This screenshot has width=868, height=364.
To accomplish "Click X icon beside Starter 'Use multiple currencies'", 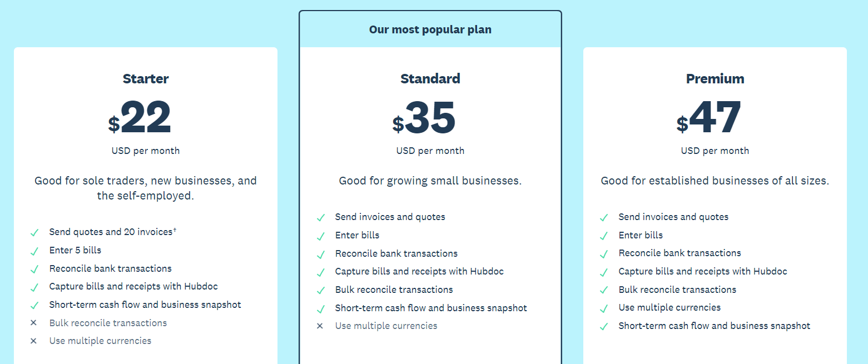I will click(x=33, y=341).
